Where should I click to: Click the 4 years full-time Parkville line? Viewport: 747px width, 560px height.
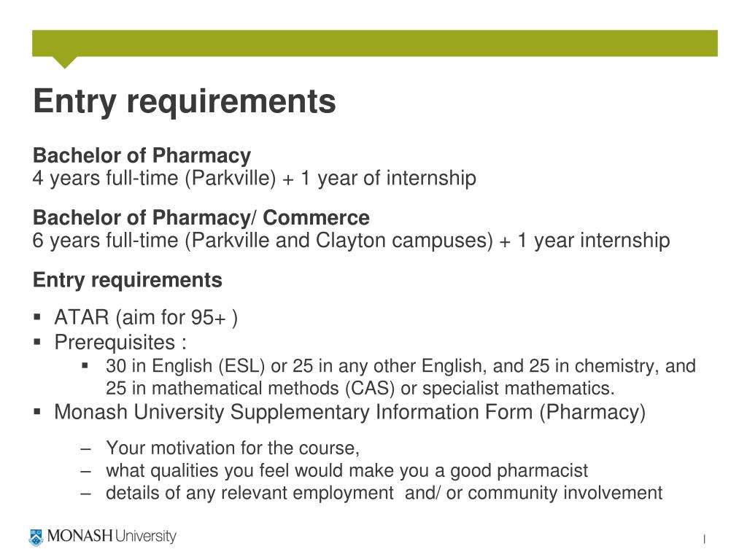255,179
